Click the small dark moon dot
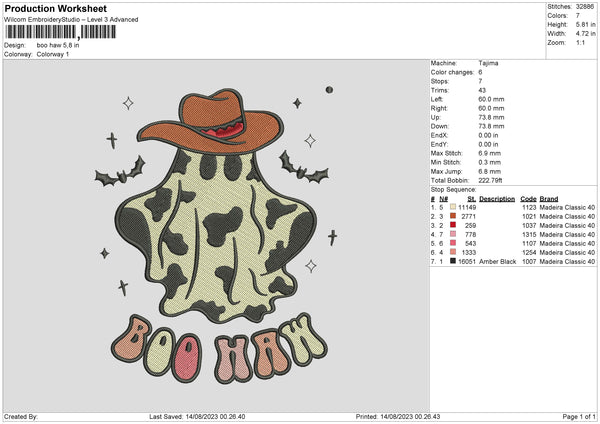Image resolution: width=600 pixels, height=424 pixels. (x=329, y=91)
